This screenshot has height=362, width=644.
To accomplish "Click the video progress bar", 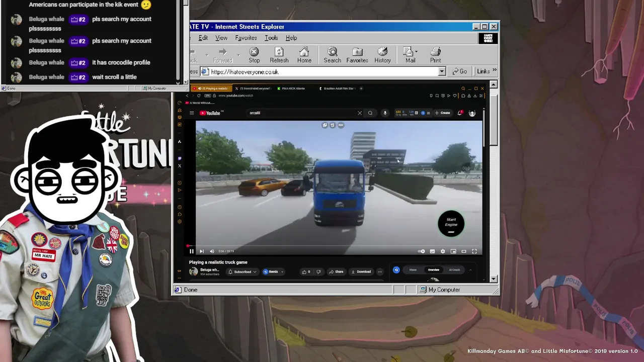I will click(x=335, y=246).
